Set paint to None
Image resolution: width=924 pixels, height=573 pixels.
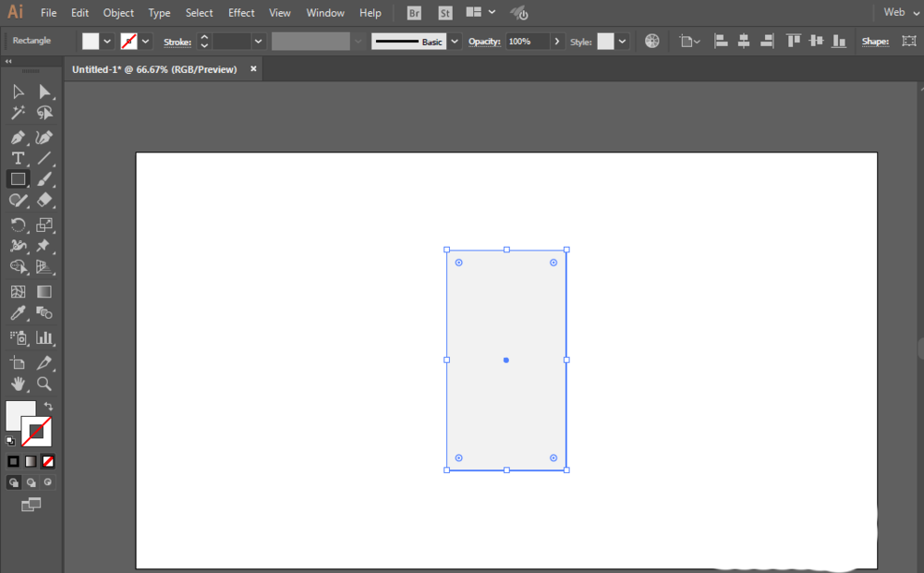point(48,460)
